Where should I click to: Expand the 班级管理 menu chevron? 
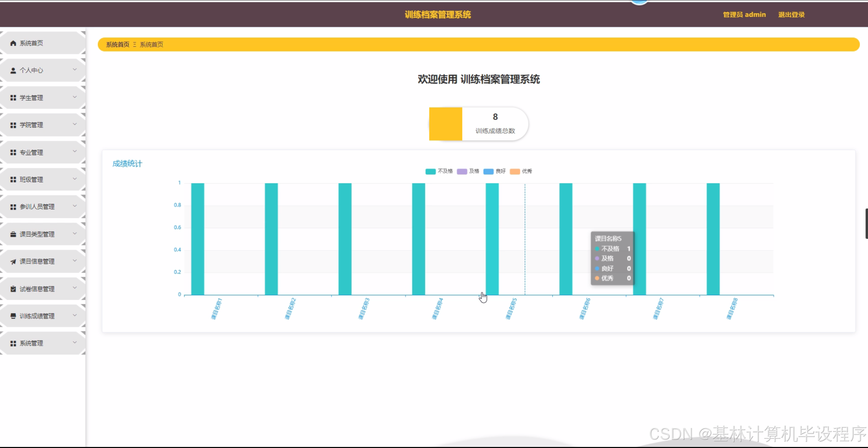point(75,179)
